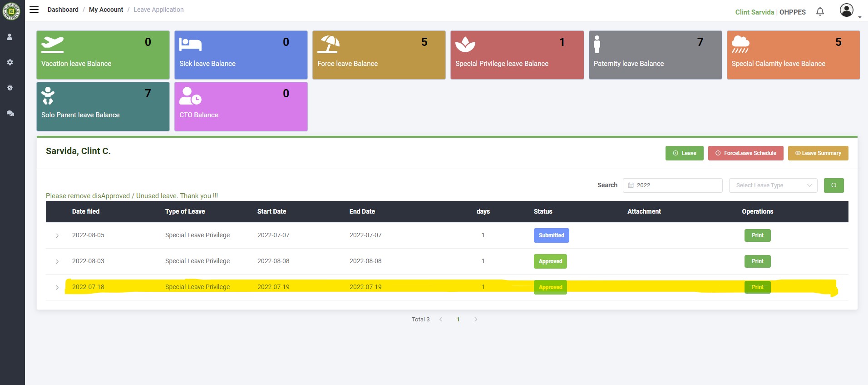Click the year search field showing 2022
The height and width of the screenshot is (385, 868).
(x=672, y=185)
